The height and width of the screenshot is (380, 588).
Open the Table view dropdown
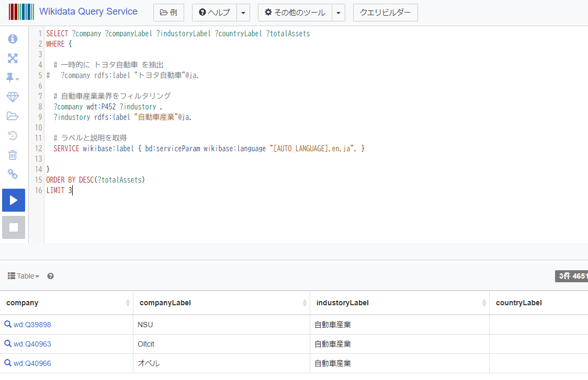(x=23, y=276)
